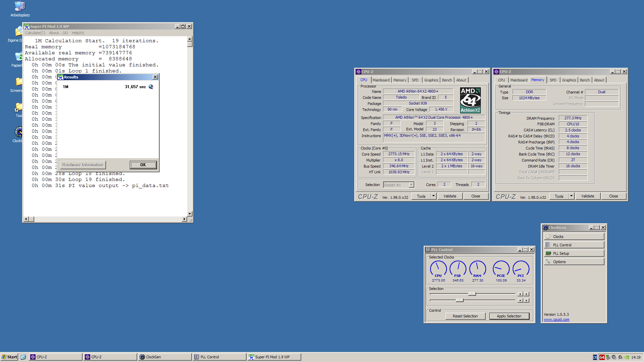Click the upper Selection slider thumb
Image resolution: width=644 pixels, height=362 pixels.
tap(472, 294)
